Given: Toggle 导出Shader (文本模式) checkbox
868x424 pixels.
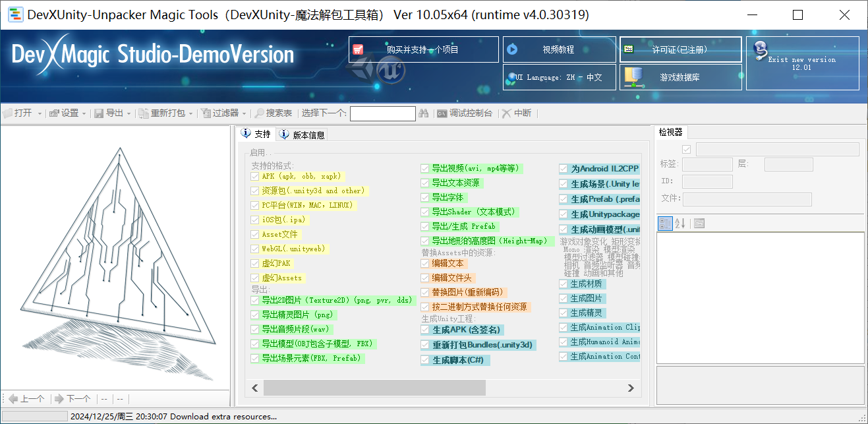Looking at the screenshot, I should pos(425,212).
